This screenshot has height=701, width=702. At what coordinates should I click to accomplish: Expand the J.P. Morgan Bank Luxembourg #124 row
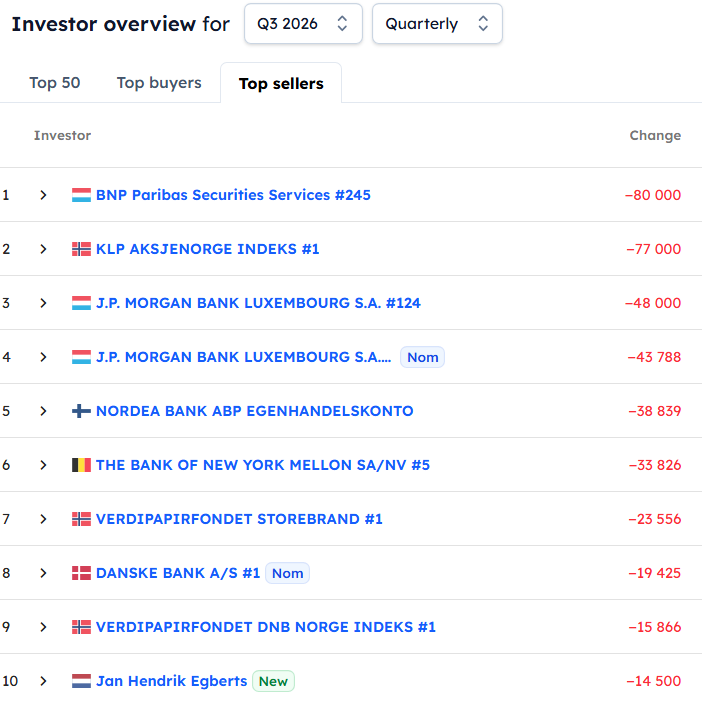click(x=43, y=303)
